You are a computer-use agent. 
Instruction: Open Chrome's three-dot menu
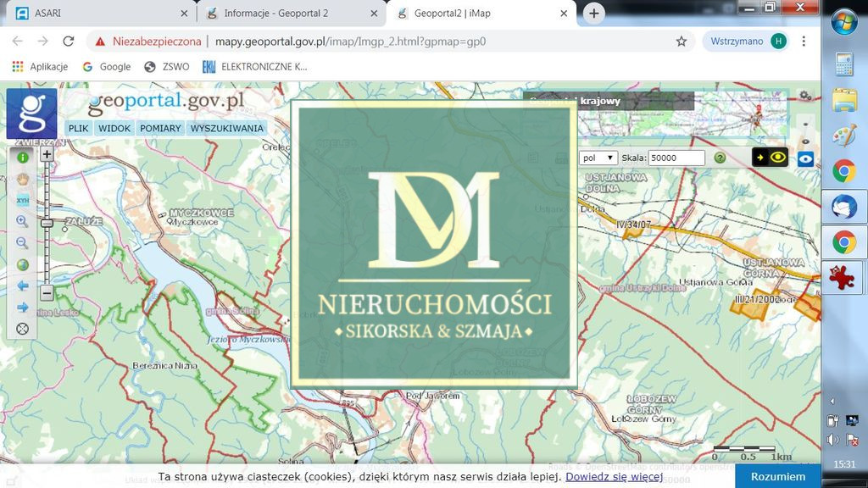point(804,42)
